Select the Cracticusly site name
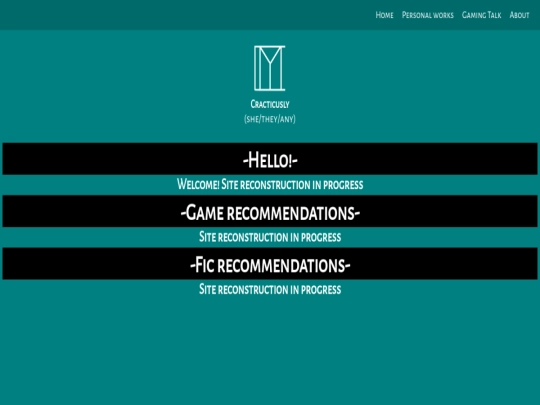The height and width of the screenshot is (405, 540). 270,104
